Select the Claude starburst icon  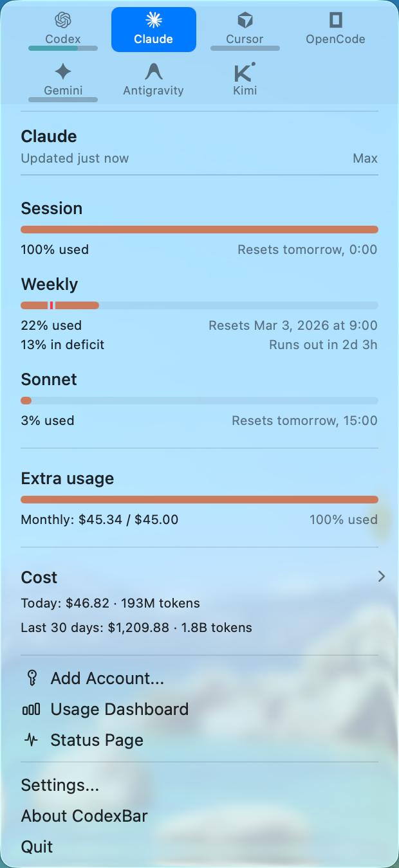153,21
